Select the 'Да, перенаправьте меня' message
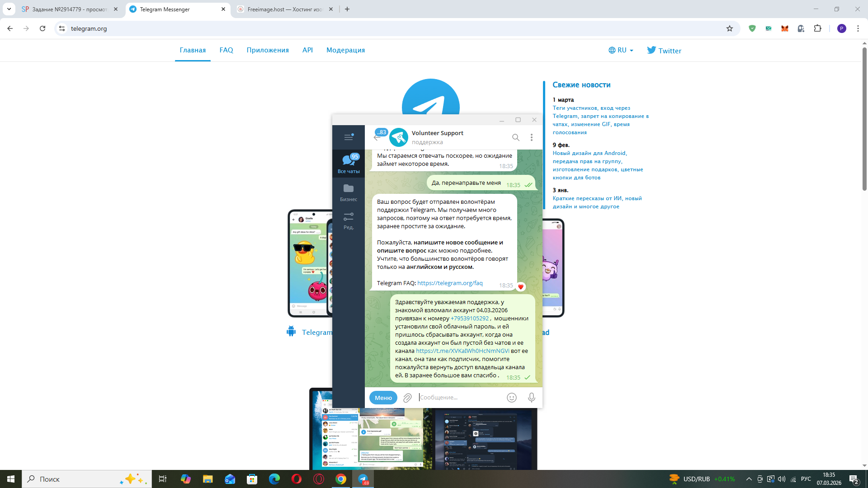Screen dimensions: 868x488 point(481,183)
